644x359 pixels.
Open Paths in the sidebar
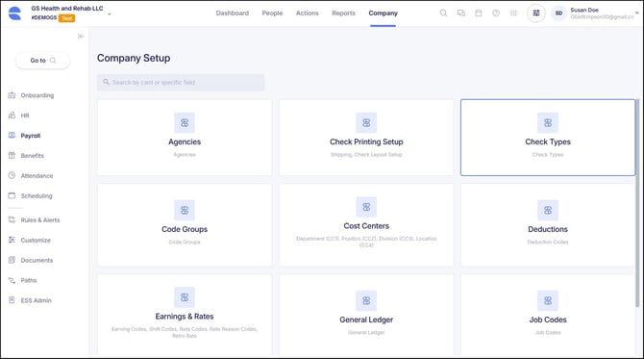coord(23,280)
